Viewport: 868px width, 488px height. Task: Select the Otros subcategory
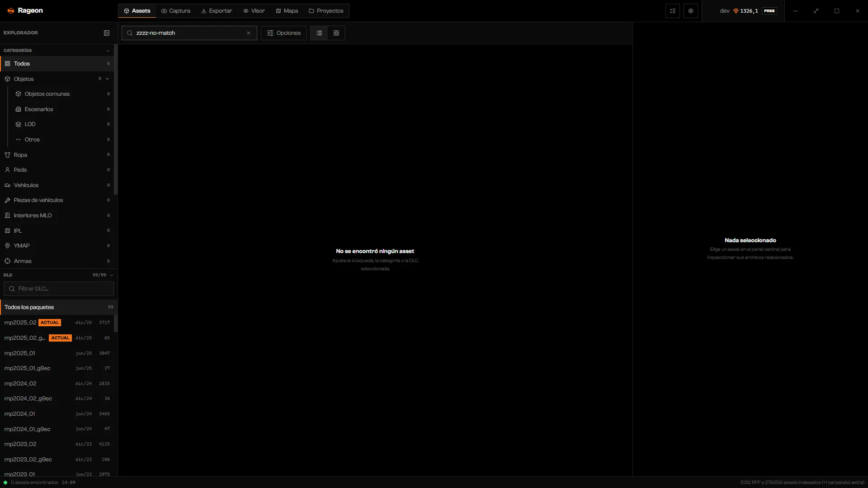(x=62, y=140)
